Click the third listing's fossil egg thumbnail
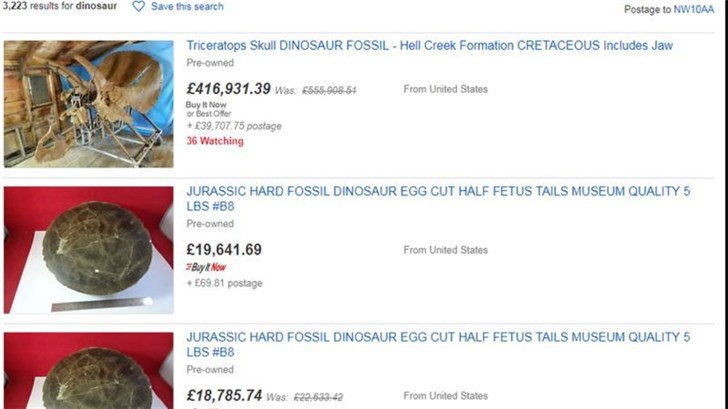 coord(89,370)
